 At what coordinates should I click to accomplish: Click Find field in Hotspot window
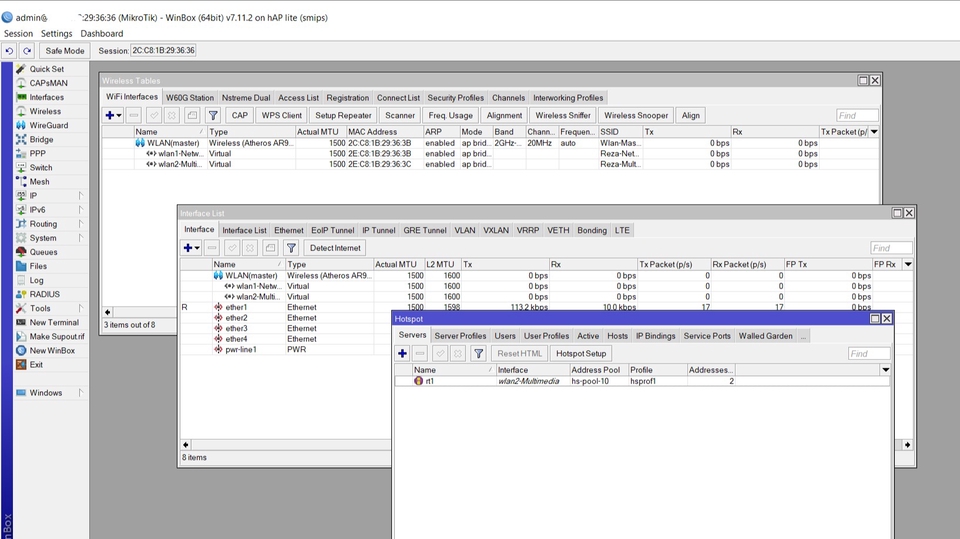869,353
